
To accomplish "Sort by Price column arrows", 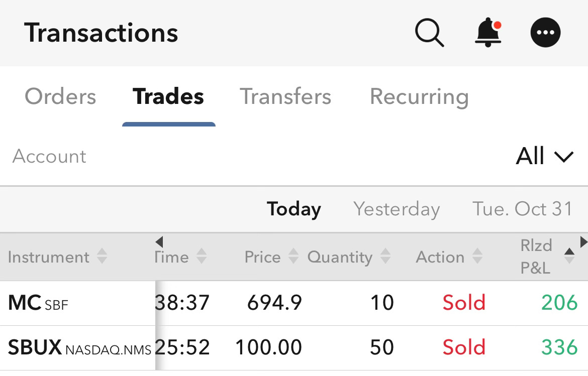I will tap(293, 257).
